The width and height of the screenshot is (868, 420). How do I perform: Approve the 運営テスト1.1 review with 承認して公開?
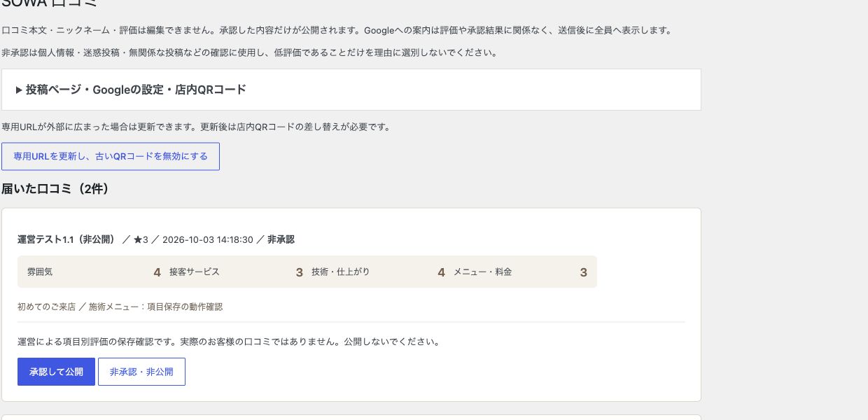(x=56, y=372)
